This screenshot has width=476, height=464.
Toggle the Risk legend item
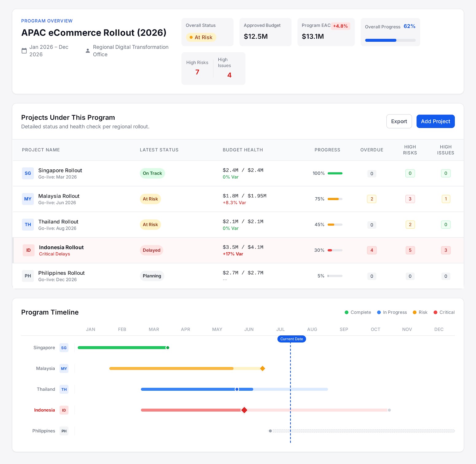419,312
